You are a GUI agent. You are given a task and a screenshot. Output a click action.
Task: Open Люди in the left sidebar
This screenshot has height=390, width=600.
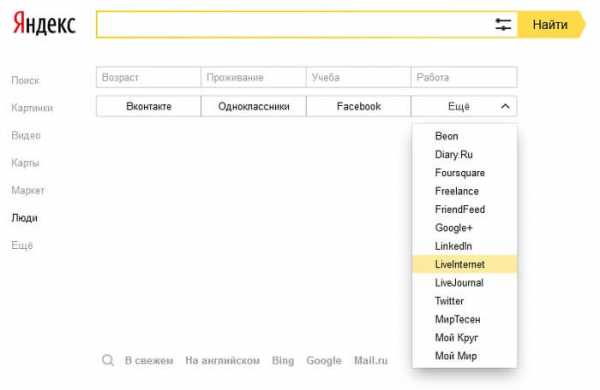click(24, 218)
